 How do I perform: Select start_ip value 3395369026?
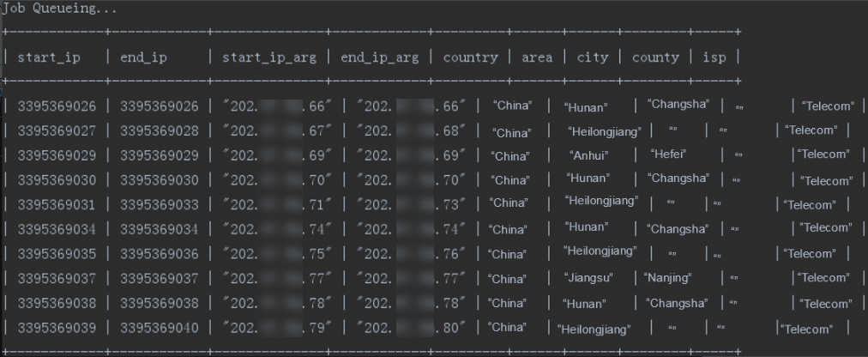[57, 106]
